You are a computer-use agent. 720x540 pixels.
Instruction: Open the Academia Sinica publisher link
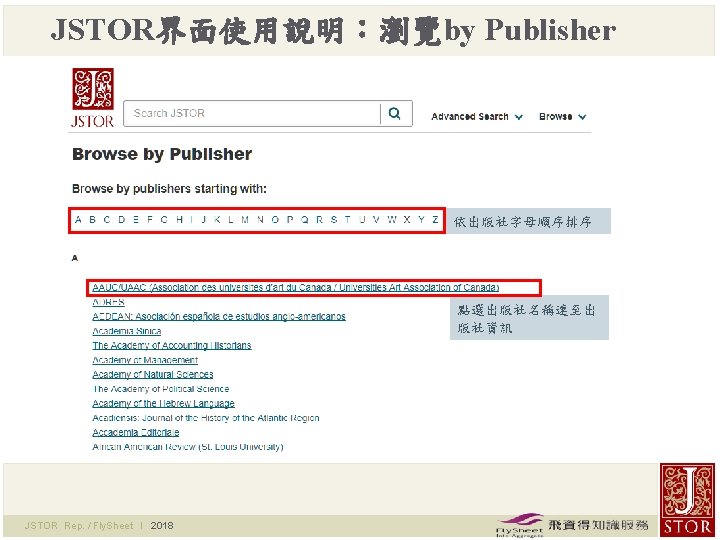127,331
